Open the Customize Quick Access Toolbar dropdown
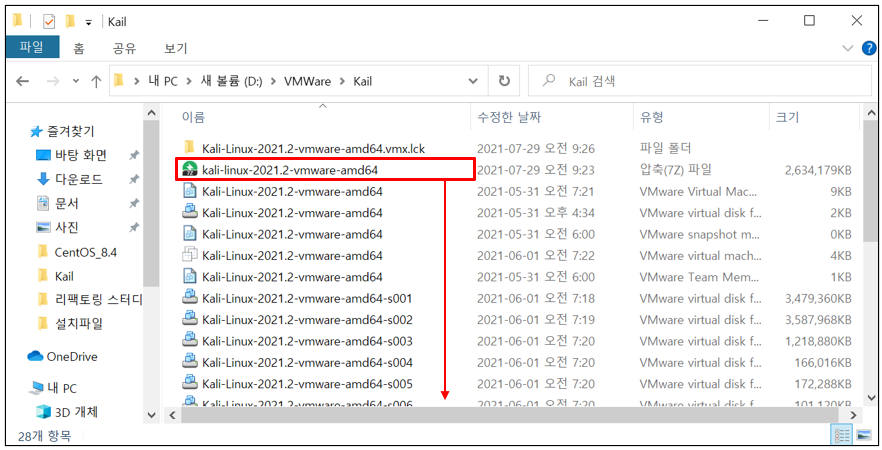882x450 pixels. 88,22
